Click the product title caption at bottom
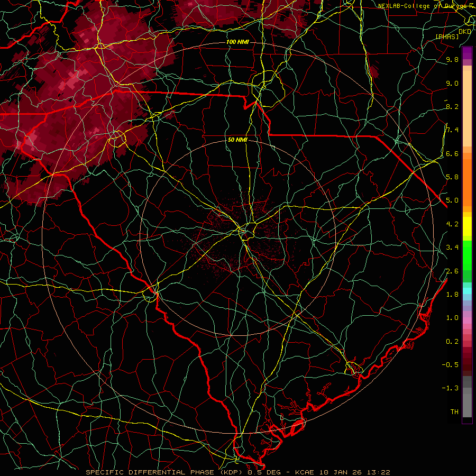Viewport: 476px width, 476px height. pos(237,472)
